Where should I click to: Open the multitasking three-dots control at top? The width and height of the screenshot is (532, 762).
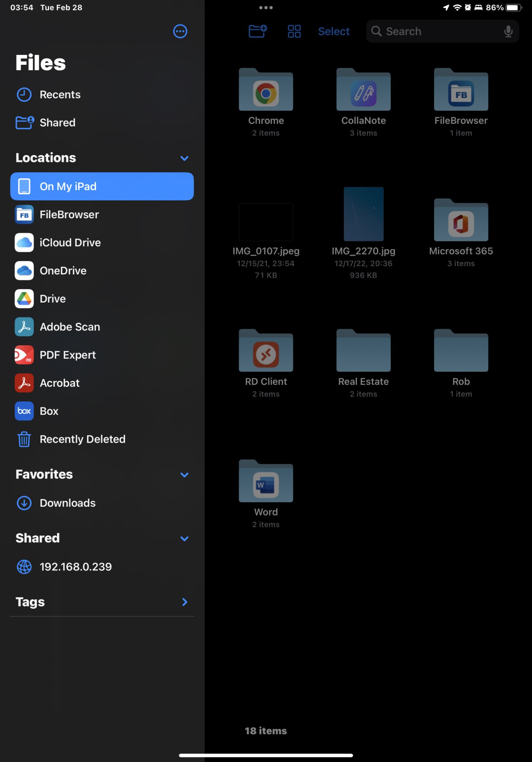[x=266, y=8]
